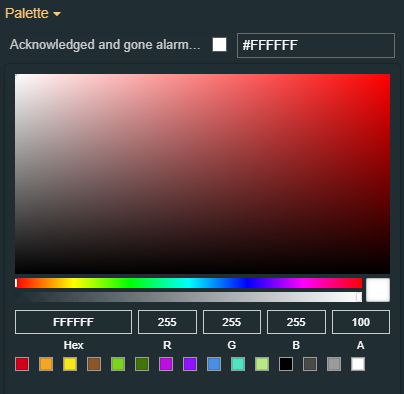Screen dimensions: 404x394
Task: Select the blue preset color swatch
Action: (x=214, y=364)
